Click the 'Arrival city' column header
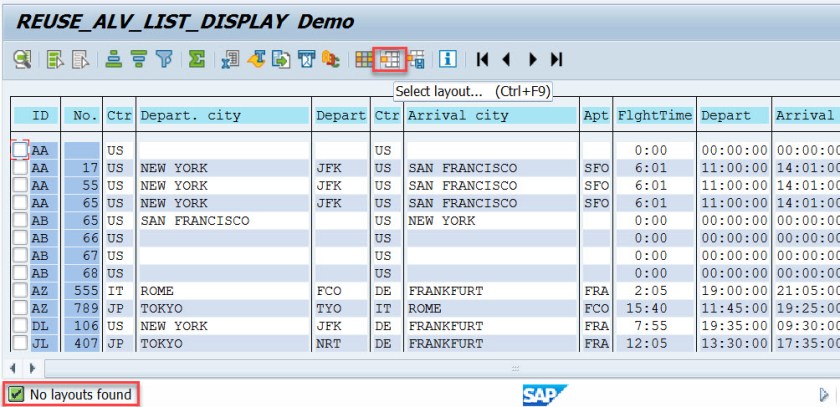Screen dimensions: 840x407 coord(491,116)
